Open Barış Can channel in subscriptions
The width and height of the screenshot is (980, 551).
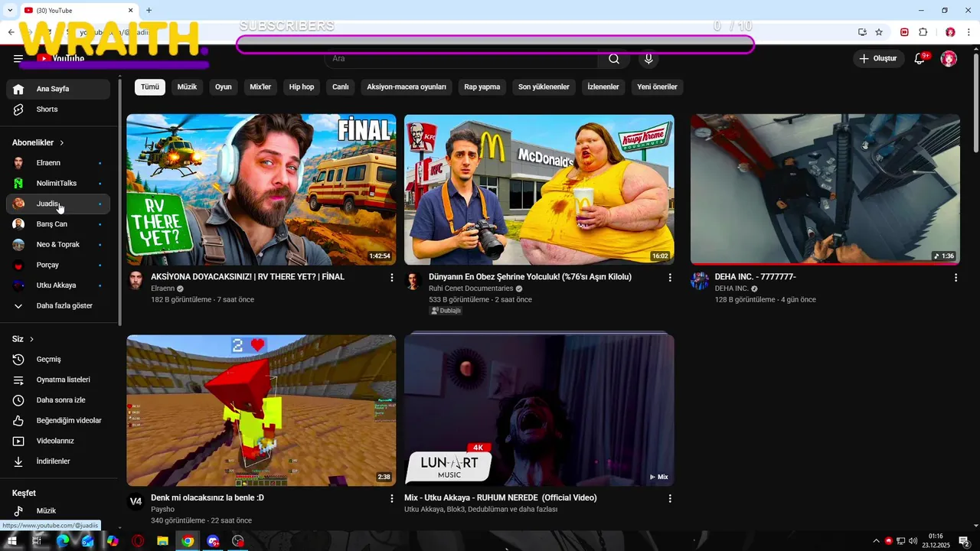point(58,224)
